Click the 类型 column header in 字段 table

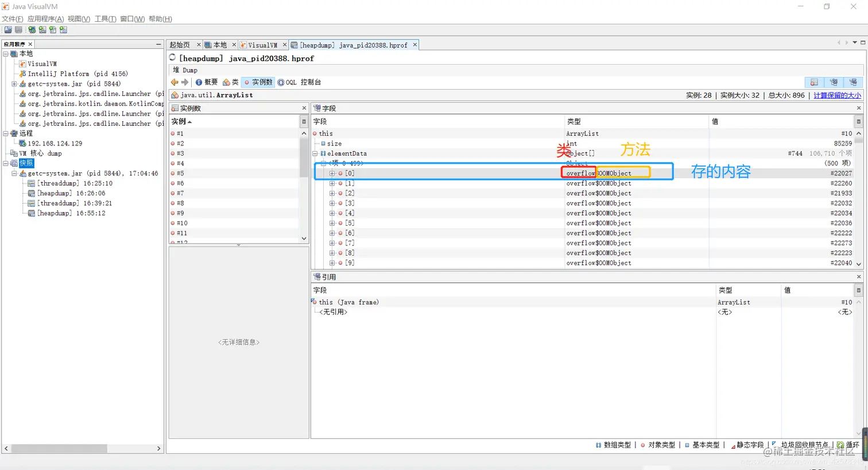pos(637,121)
